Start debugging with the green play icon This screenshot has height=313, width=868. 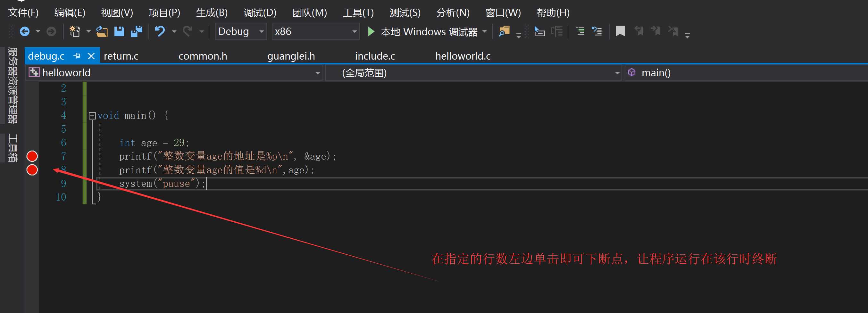(371, 32)
